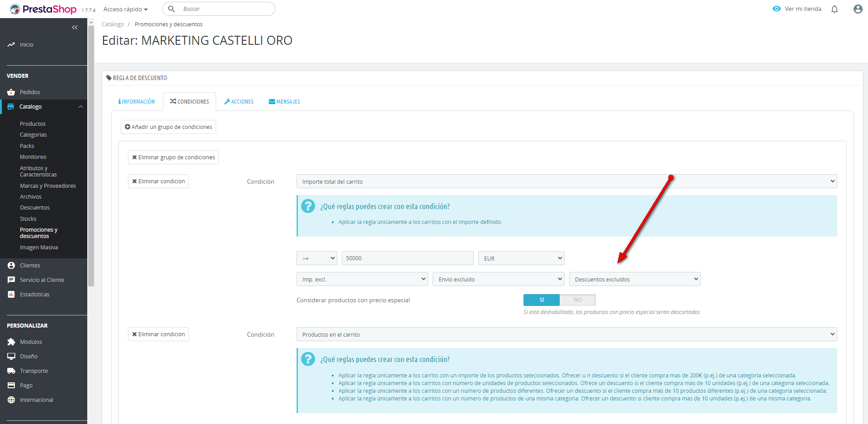Enable SI for precio especial
The image size is (868, 424).
pyautogui.click(x=542, y=300)
